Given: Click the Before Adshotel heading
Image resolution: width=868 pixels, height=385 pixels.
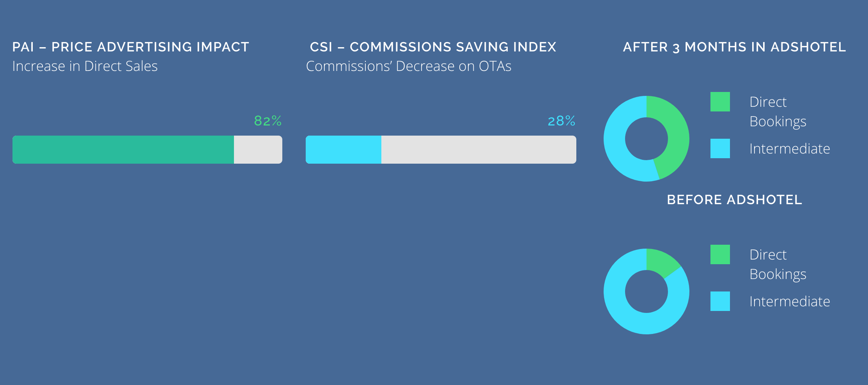Looking at the screenshot, I should click(734, 200).
